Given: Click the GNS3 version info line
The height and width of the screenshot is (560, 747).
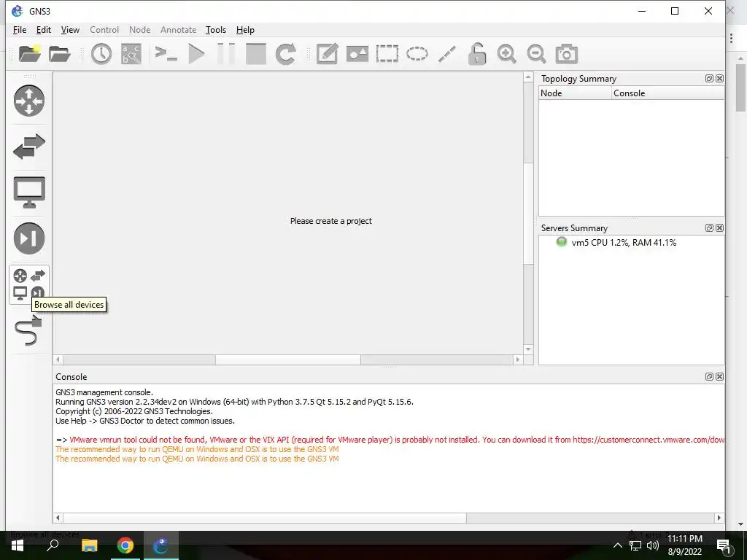Looking at the screenshot, I should (234, 402).
